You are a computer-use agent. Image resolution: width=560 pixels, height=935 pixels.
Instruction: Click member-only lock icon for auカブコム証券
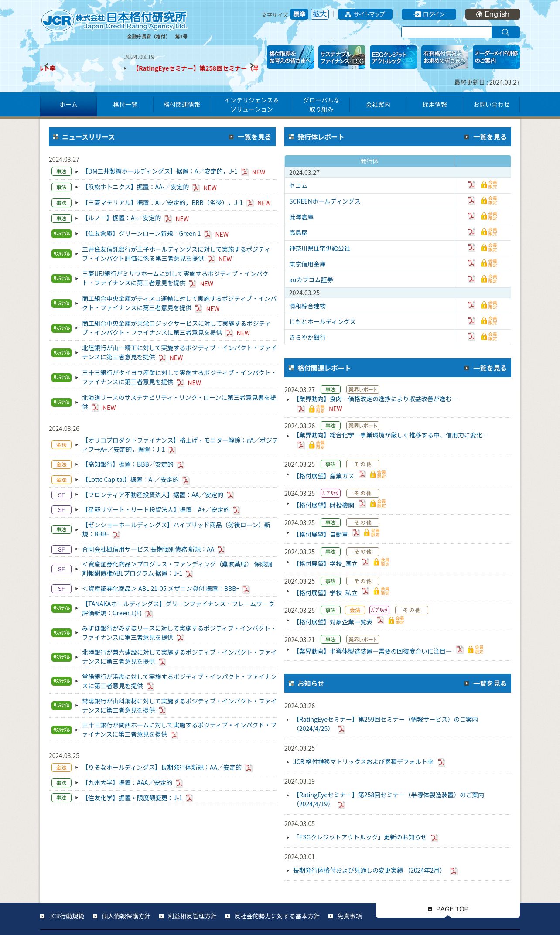[x=489, y=279]
